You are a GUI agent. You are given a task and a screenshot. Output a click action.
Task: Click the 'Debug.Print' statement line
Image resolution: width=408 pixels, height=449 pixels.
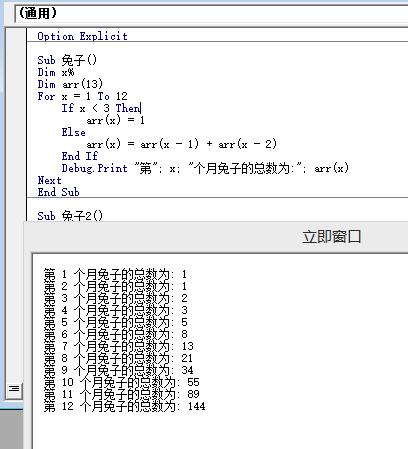point(205,168)
